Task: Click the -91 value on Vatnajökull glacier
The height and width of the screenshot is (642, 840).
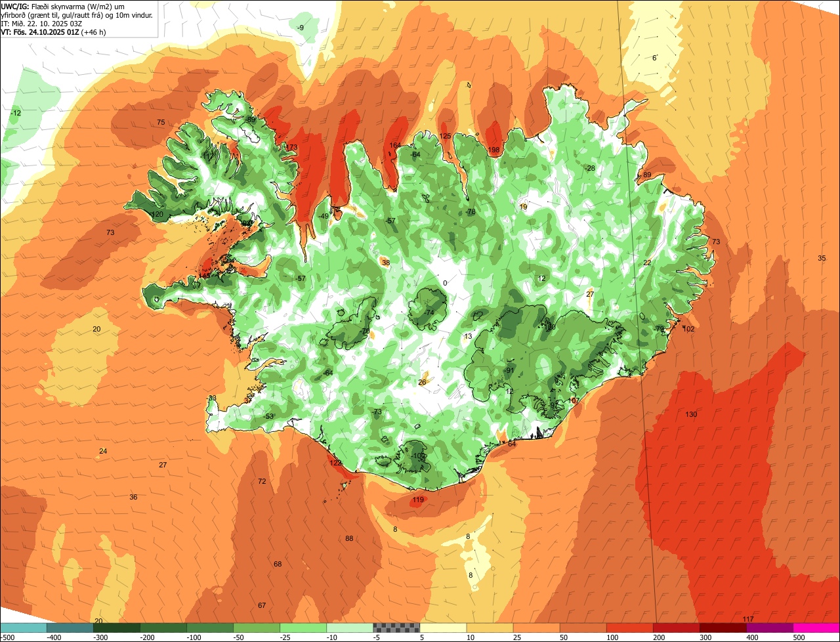Action: pyautogui.click(x=509, y=370)
